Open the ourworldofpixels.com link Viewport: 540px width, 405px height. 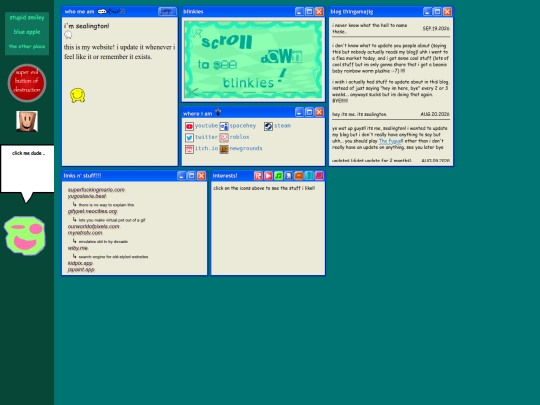coord(93,227)
